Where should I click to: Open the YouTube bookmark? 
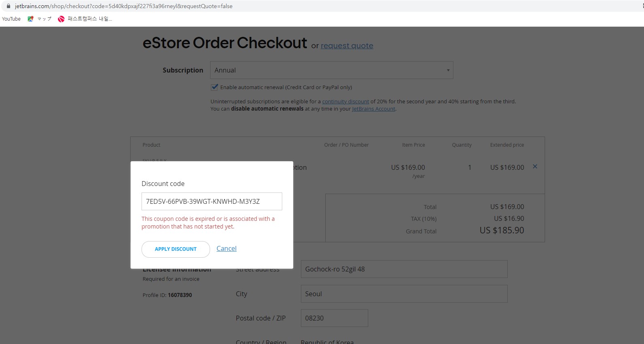11,19
